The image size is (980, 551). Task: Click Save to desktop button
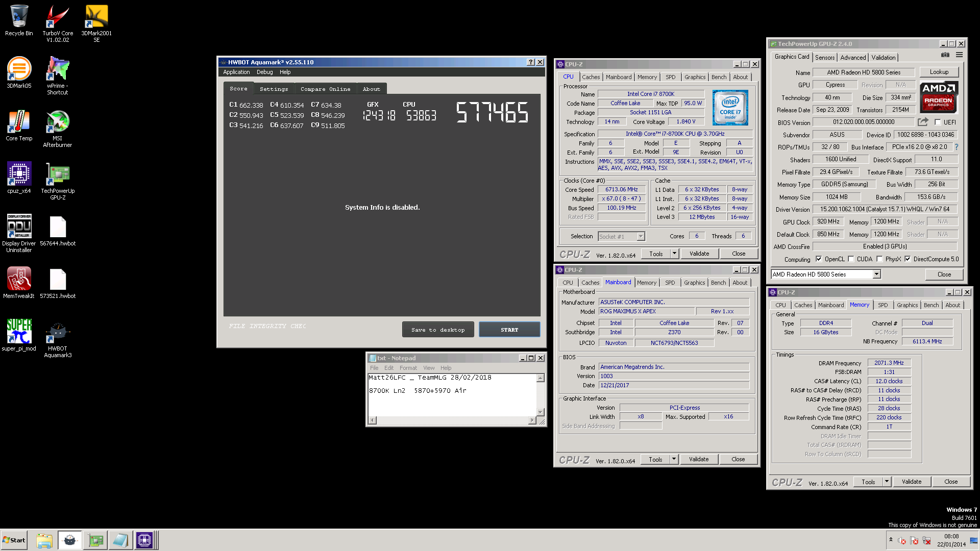tap(438, 330)
